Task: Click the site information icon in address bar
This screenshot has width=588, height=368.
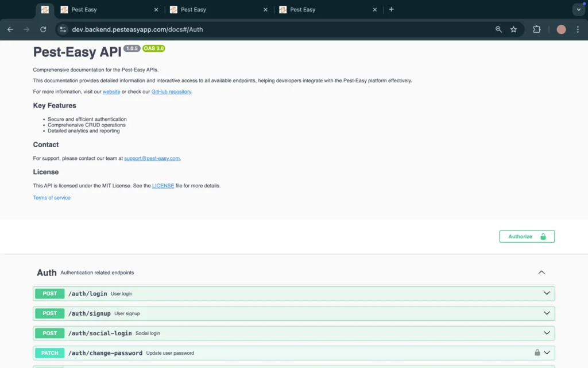Action: point(63,29)
